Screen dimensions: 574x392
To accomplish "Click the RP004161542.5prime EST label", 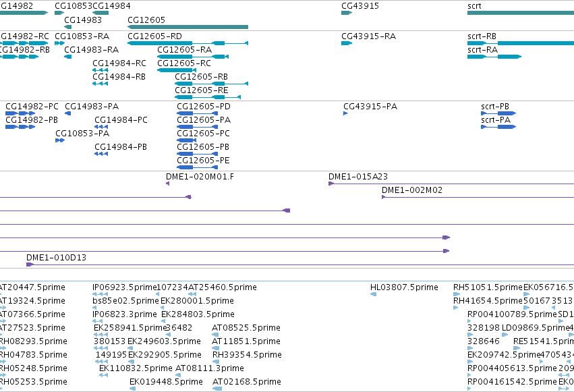I will [512, 382].
